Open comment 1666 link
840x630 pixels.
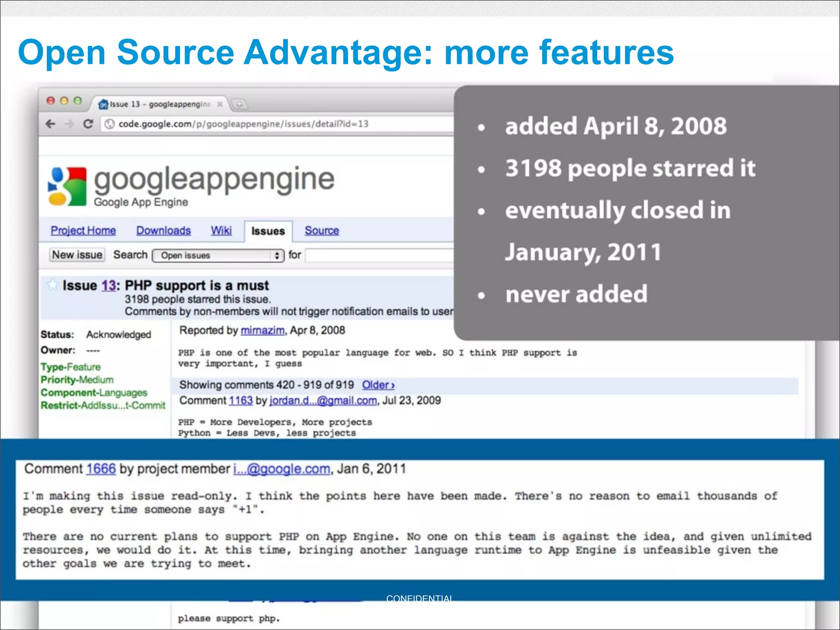(101, 469)
